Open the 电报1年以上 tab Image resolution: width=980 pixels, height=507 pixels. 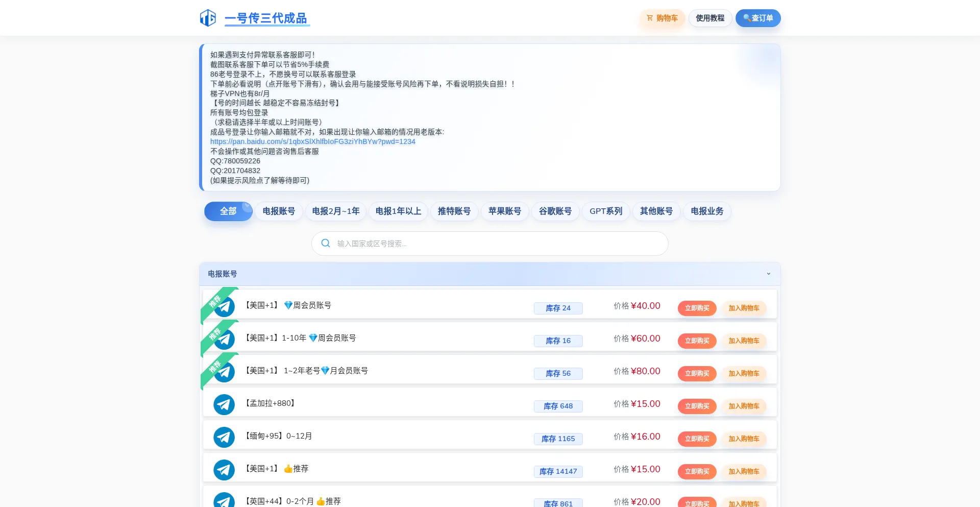tap(398, 211)
